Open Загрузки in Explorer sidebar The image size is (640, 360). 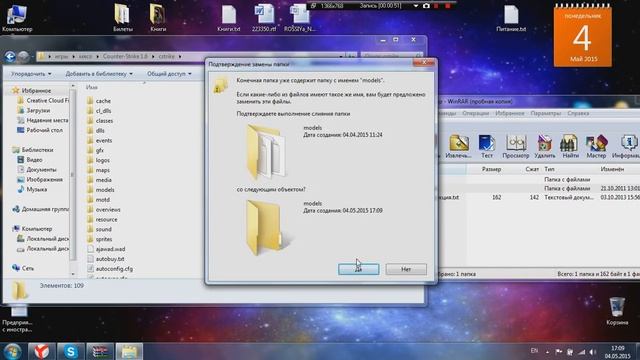pos(34,110)
